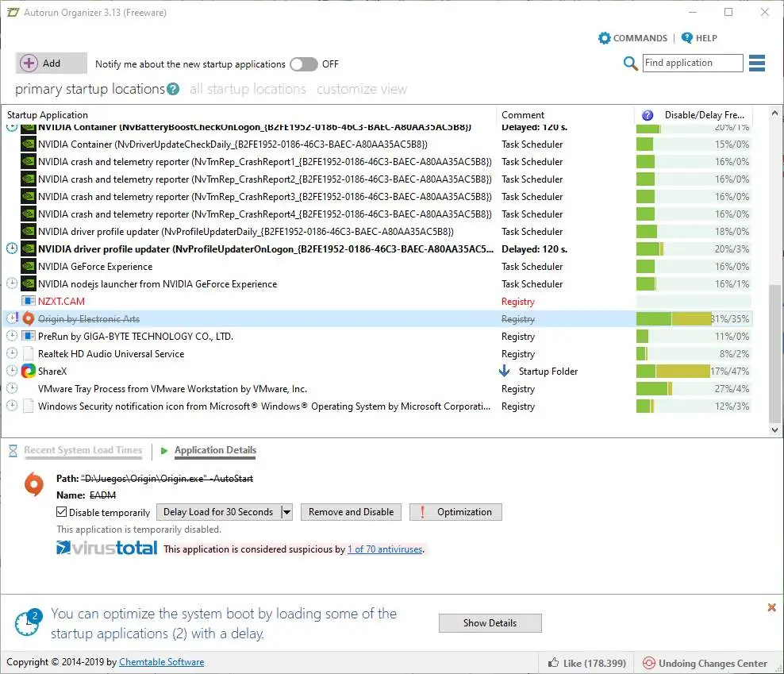Click the Undoing Changes Center lifebuoy icon
Viewport: 784px width, 674px height.
pyautogui.click(x=648, y=663)
